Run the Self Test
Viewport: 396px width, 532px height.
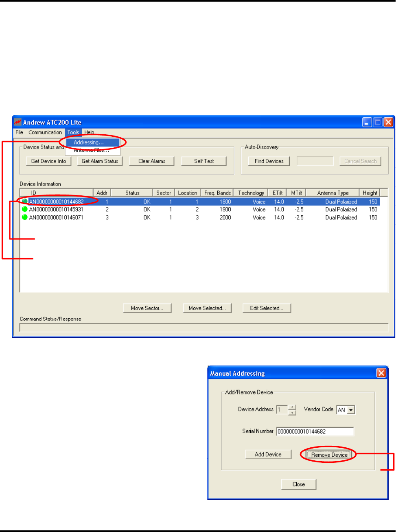pos(204,161)
